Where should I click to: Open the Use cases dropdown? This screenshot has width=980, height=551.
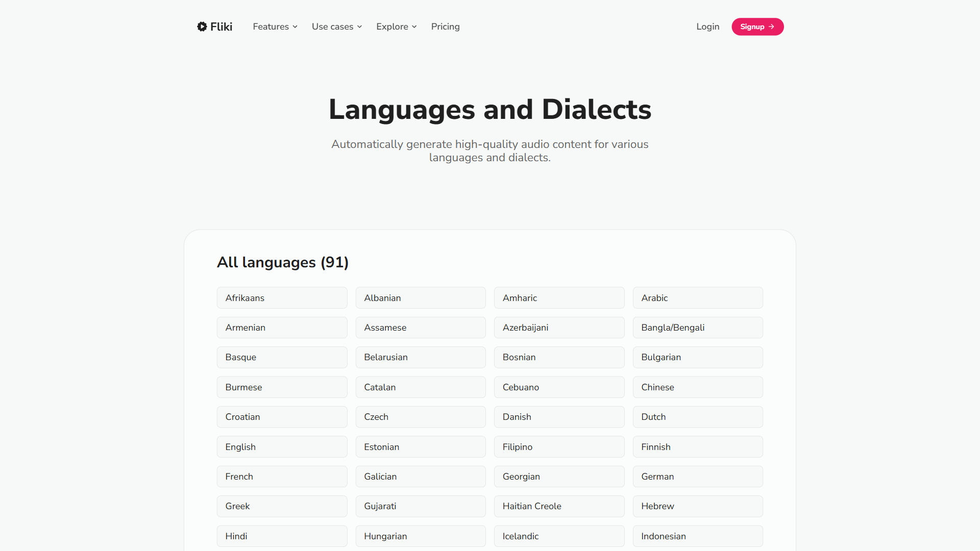[x=337, y=27]
